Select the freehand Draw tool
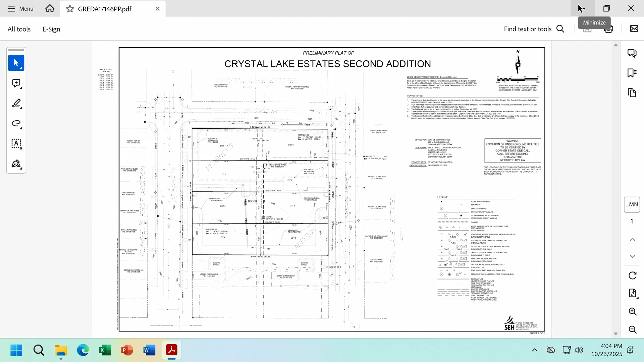 pos(16,123)
